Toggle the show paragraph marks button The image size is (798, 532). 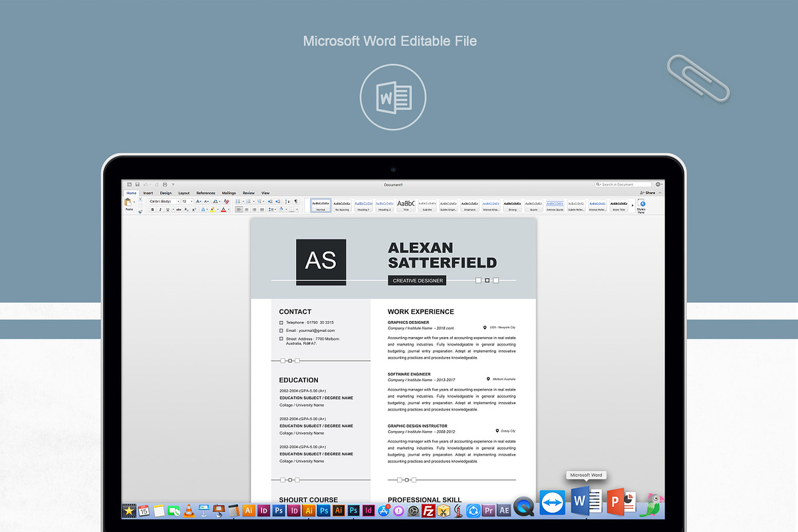point(295,201)
